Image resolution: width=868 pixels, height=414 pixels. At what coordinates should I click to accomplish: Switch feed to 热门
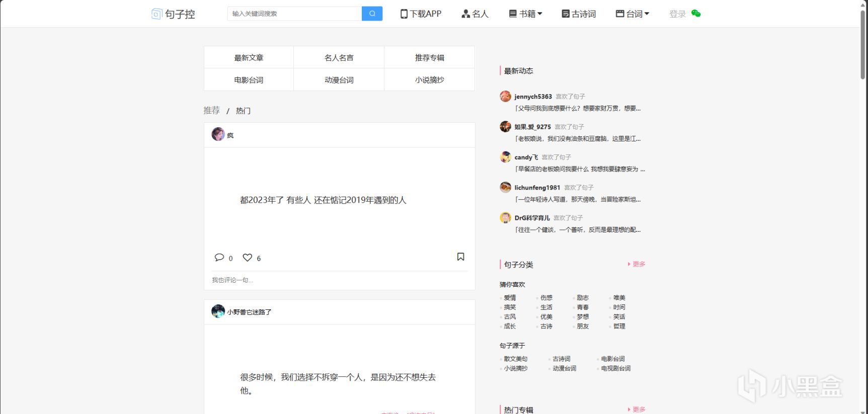coord(243,111)
